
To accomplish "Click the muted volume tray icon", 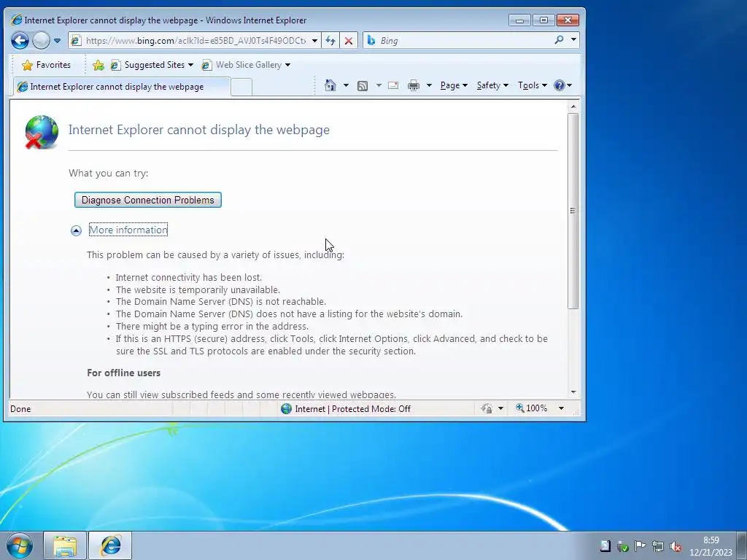I will (x=675, y=546).
